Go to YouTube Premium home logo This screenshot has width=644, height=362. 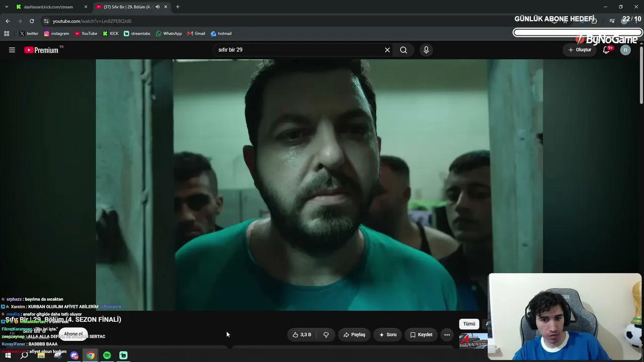[x=41, y=50]
